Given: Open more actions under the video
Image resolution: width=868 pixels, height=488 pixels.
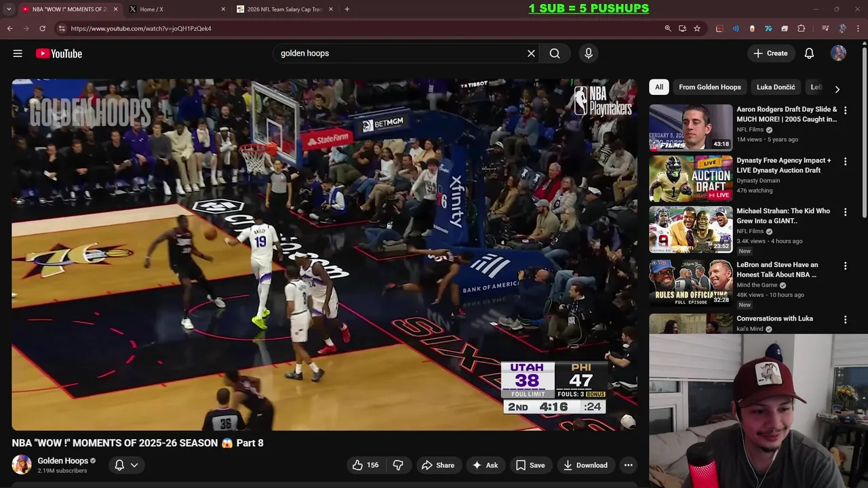Looking at the screenshot, I should 629,465.
